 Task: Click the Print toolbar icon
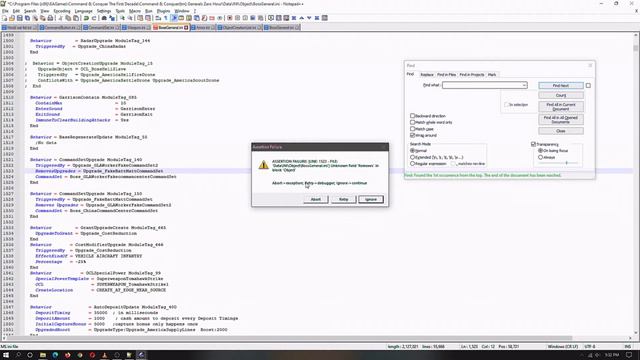tap(50, 18)
